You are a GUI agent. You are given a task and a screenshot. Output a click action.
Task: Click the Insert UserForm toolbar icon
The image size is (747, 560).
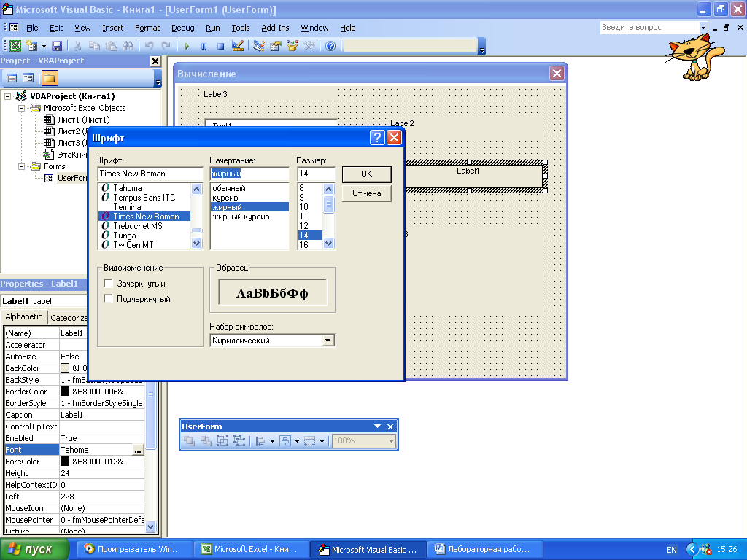[x=32, y=46]
